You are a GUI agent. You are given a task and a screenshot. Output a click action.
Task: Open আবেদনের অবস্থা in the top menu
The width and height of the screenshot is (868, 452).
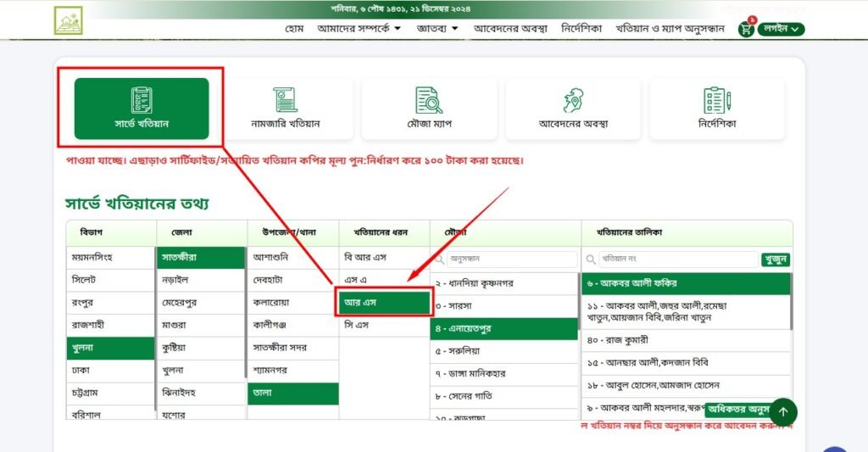point(510,29)
